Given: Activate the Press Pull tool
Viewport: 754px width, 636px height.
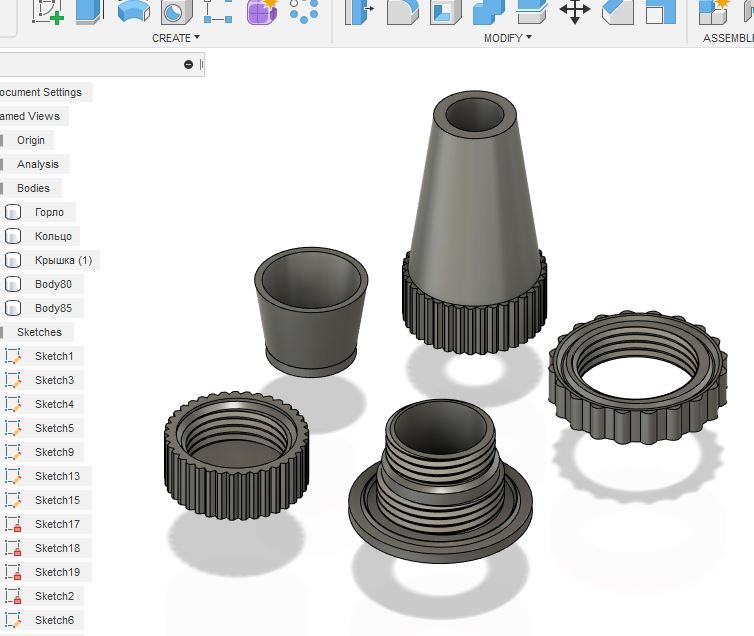Looking at the screenshot, I should tap(359, 12).
